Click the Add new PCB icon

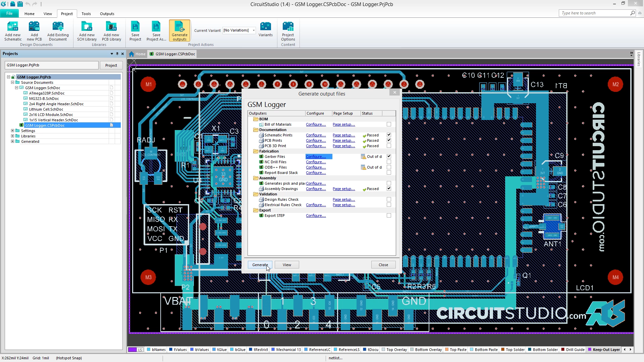(x=34, y=27)
